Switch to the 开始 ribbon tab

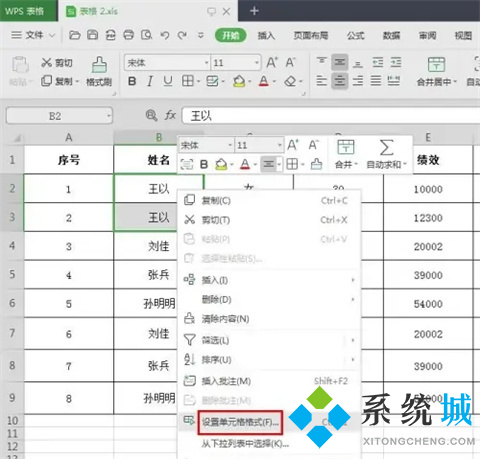tap(231, 35)
